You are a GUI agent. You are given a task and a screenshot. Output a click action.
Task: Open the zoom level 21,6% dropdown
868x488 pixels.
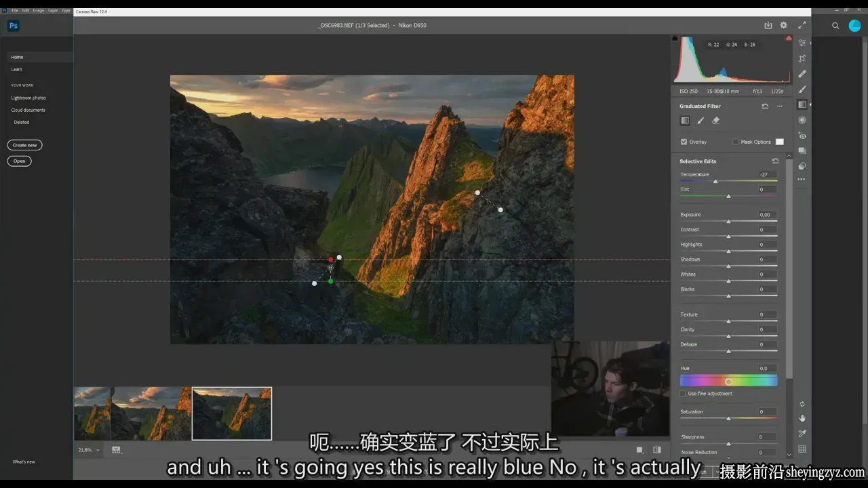(89, 450)
